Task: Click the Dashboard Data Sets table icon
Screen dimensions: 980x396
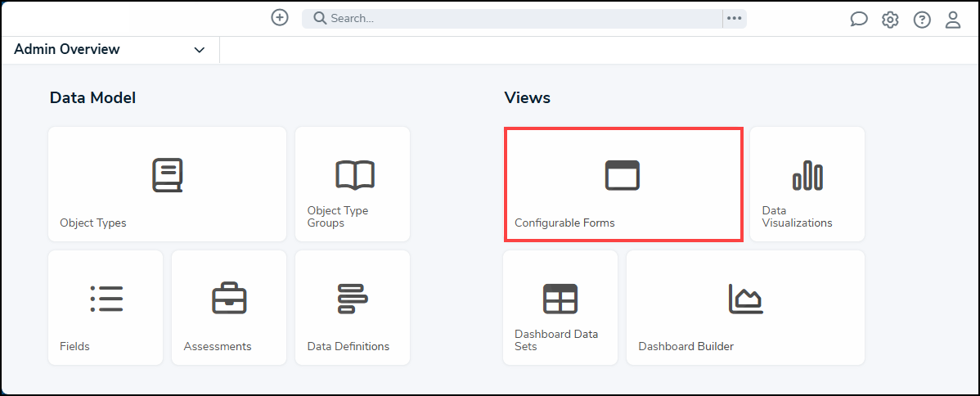Action: pyautogui.click(x=560, y=299)
